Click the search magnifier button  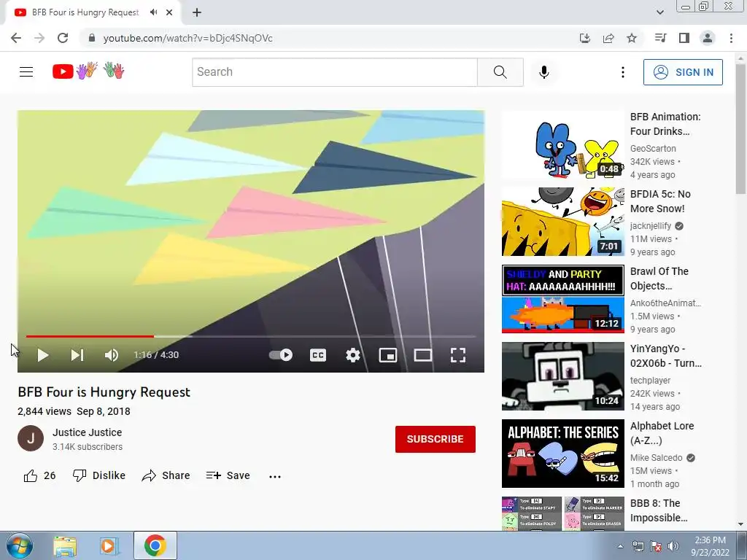(500, 72)
